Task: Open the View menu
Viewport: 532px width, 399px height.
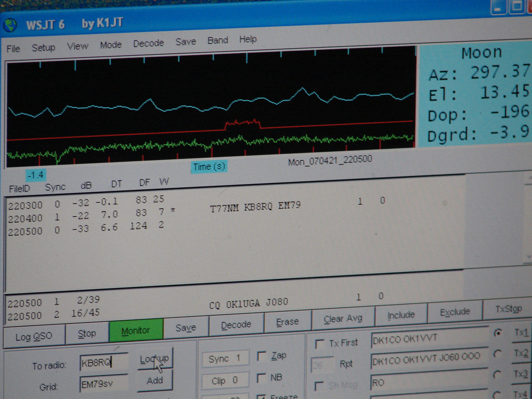Action: [78, 46]
